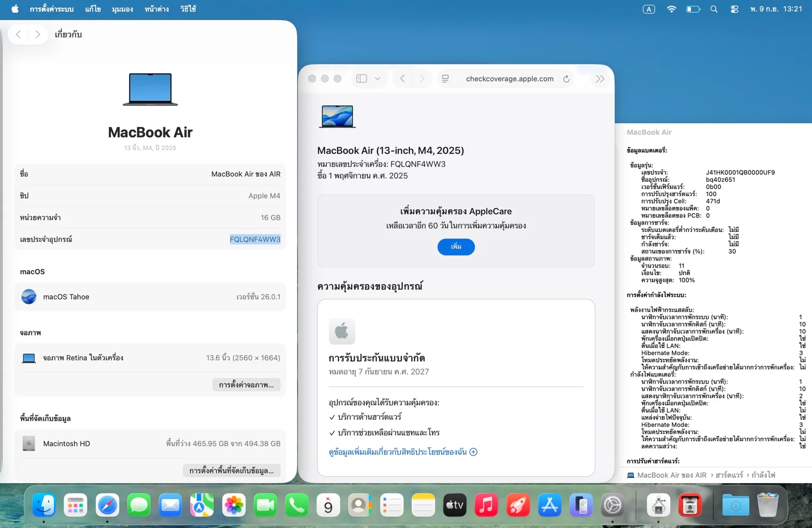This screenshot has width=812, height=528.
Task: Click the macOS Tahoe version row
Action: (150, 297)
